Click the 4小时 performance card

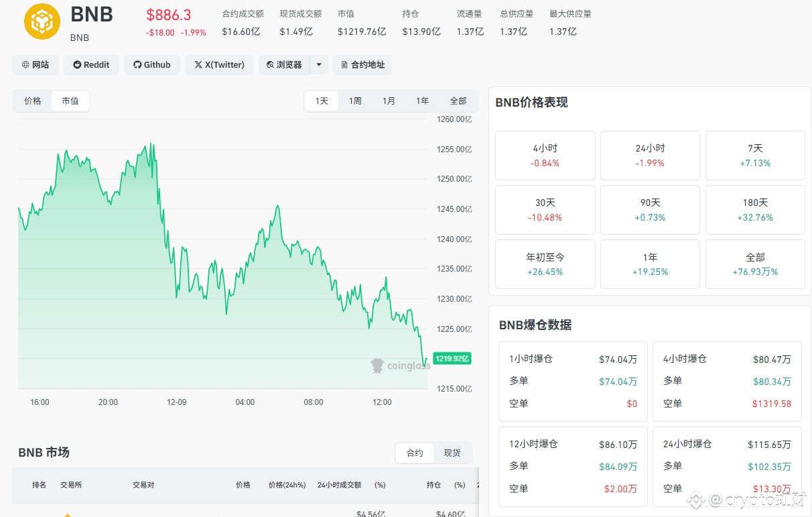[x=545, y=156]
